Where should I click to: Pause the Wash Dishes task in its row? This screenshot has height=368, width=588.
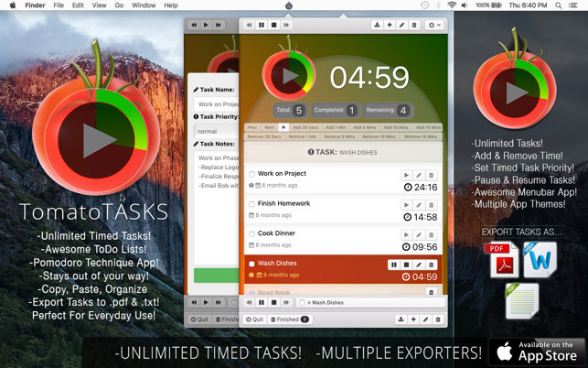(394, 265)
